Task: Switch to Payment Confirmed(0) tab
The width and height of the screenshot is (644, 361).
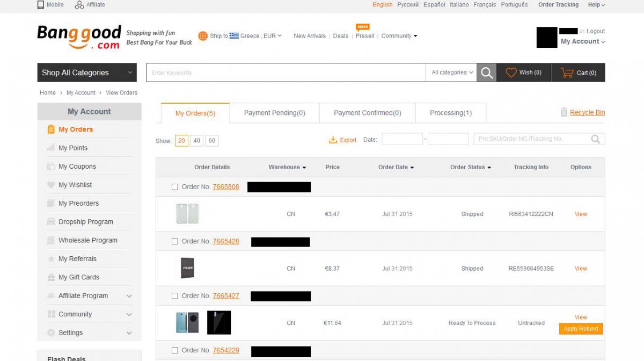Action: (368, 113)
